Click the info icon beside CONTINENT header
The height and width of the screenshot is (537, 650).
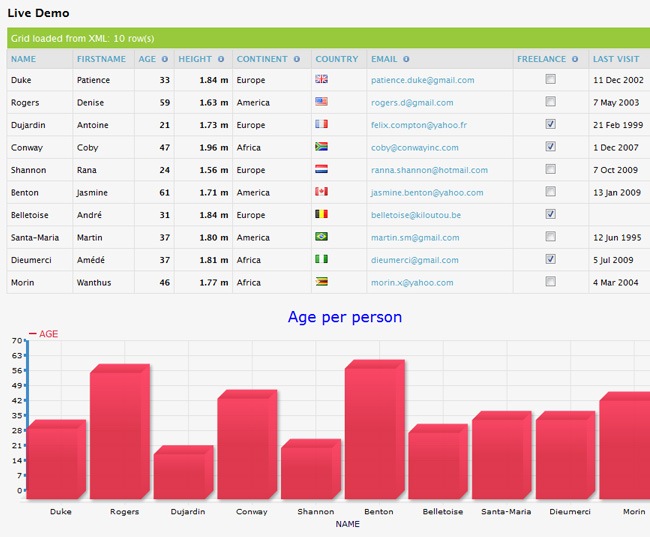(x=297, y=59)
